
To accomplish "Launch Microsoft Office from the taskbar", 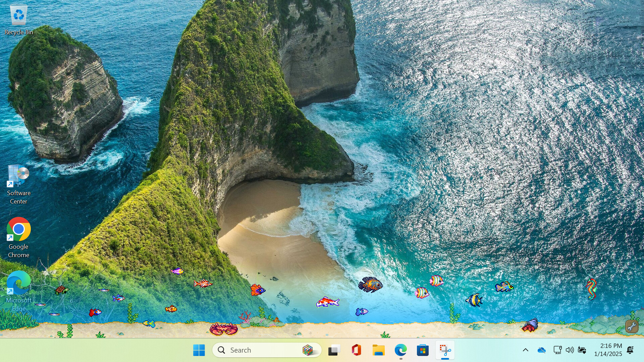I will [356, 350].
